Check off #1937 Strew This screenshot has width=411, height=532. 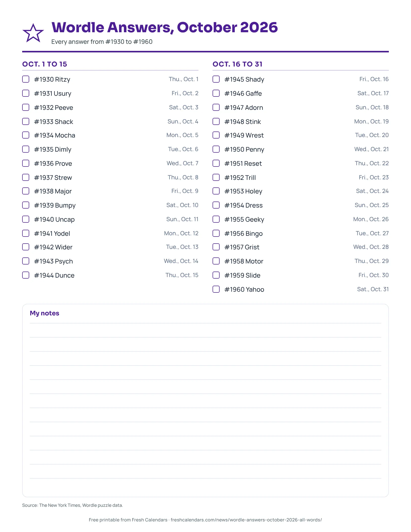click(26, 177)
